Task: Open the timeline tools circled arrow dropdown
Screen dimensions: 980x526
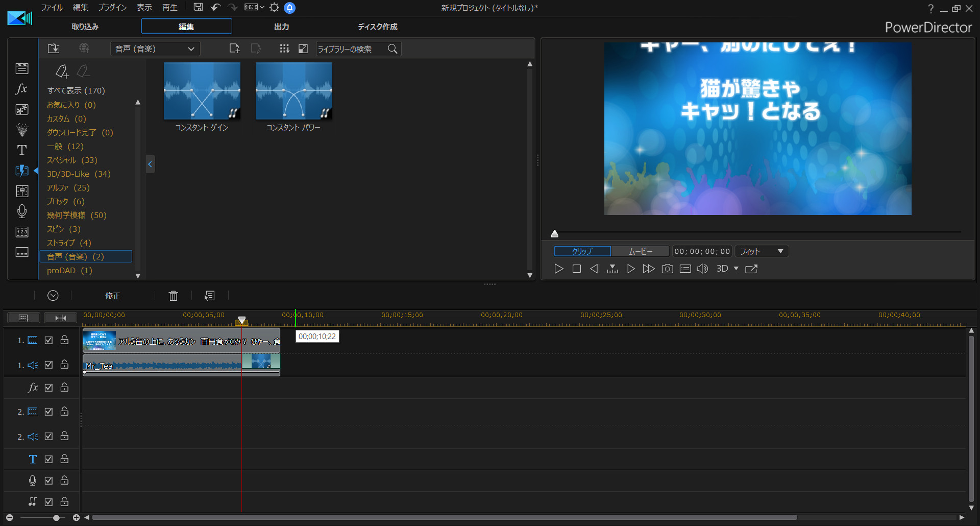Action: click(53, 296)
